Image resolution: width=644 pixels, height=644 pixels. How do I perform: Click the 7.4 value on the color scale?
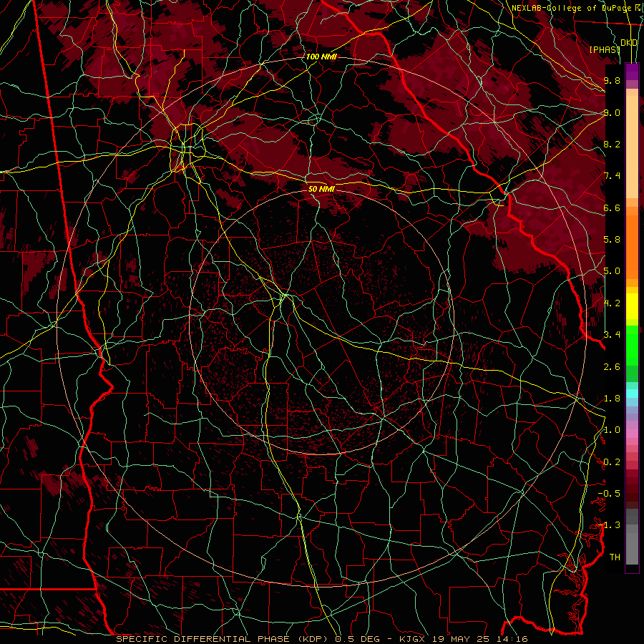612,176
